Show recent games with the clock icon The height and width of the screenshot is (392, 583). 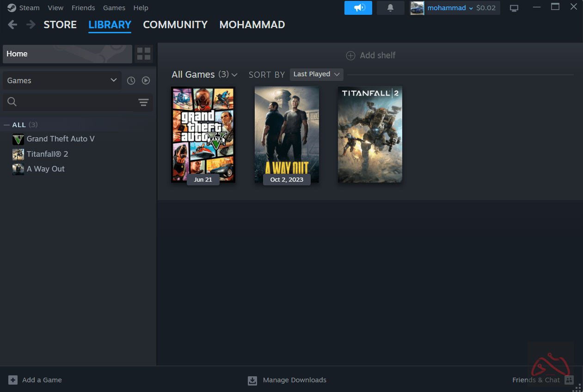click(131, 80)
